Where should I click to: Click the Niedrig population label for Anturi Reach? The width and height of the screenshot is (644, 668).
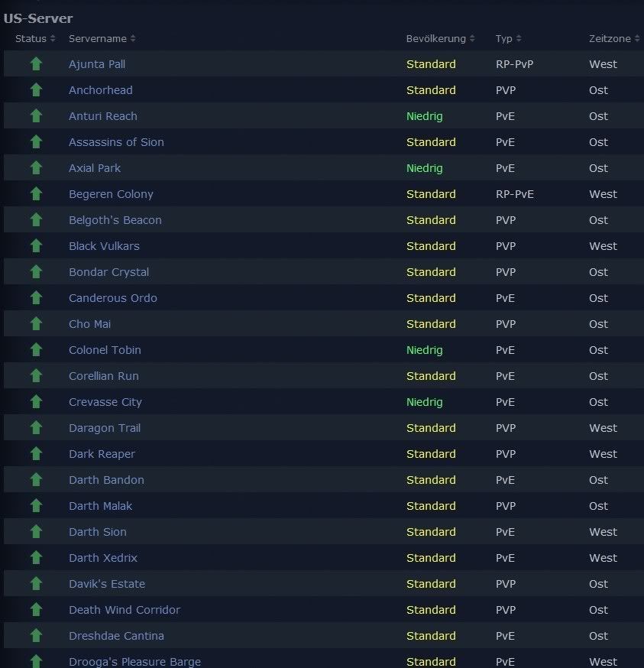424,116
